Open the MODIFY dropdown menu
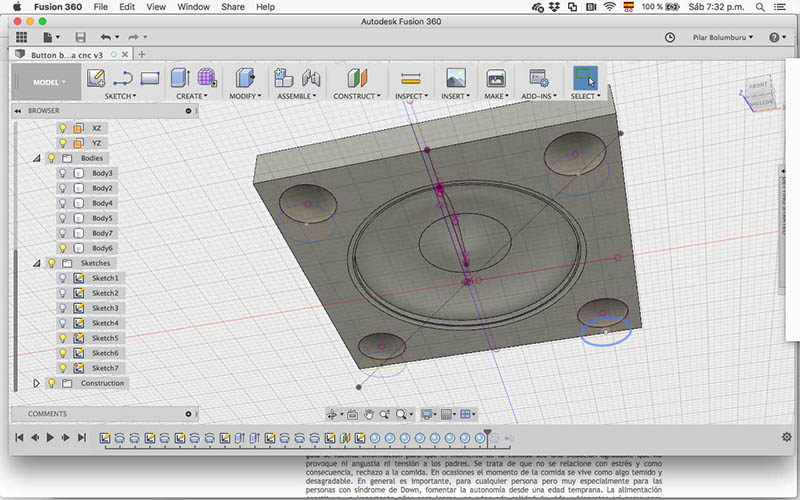The width and height of the screenshot is (800, 500). coord(245,96)
